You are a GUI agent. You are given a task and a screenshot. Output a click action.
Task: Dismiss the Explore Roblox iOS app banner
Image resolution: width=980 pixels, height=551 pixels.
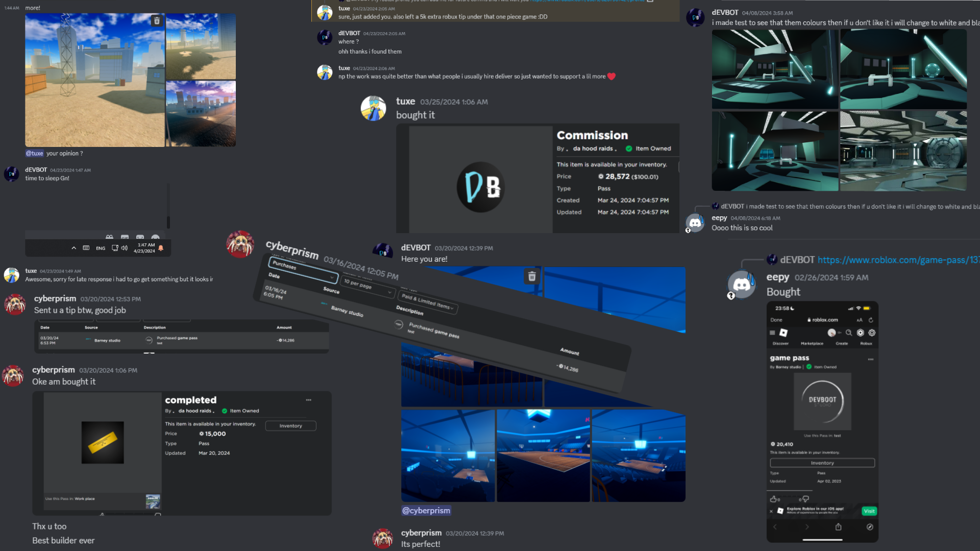(x=771, y=511)
